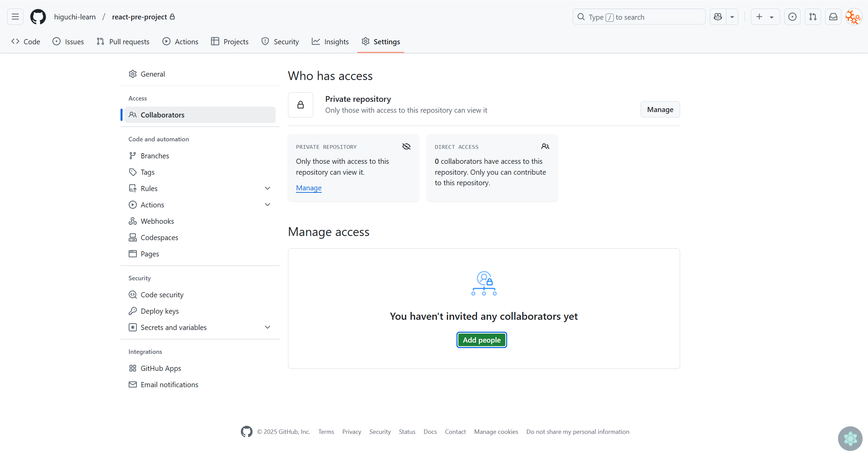Open the issues icon in header
This screenshot has width=868, height=456.
(x=792, y=17)
